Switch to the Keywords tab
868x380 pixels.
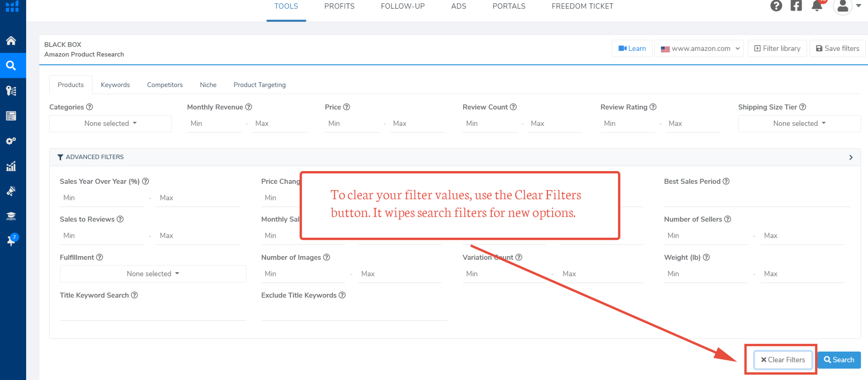click(x=115, y=85)
